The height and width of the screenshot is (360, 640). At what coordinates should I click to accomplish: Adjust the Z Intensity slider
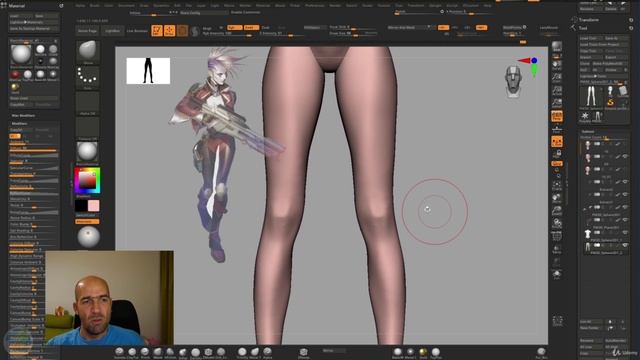tap(282, 33)
